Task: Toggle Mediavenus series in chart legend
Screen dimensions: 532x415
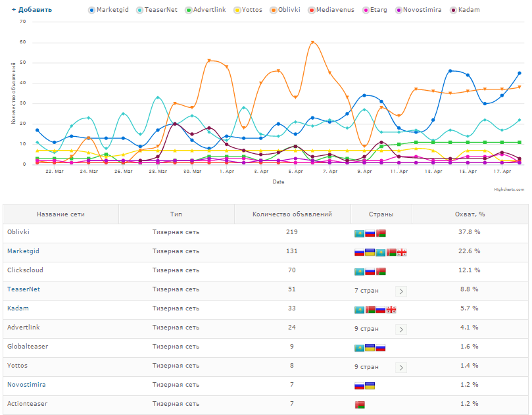Action: point(331,10)
